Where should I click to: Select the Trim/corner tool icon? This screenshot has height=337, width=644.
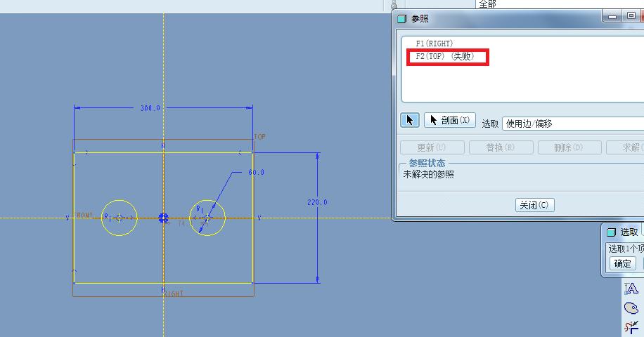click(631, 327)
